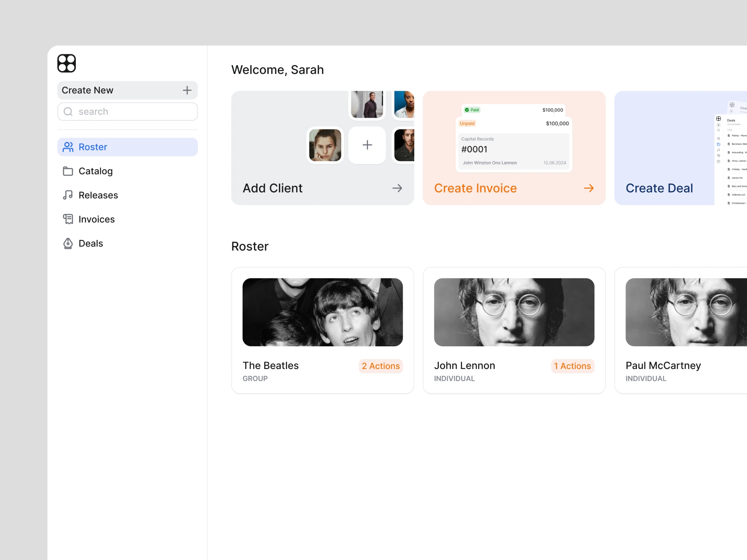Open the 1 Actions badge for John Lennon

[x=572, y=366]
